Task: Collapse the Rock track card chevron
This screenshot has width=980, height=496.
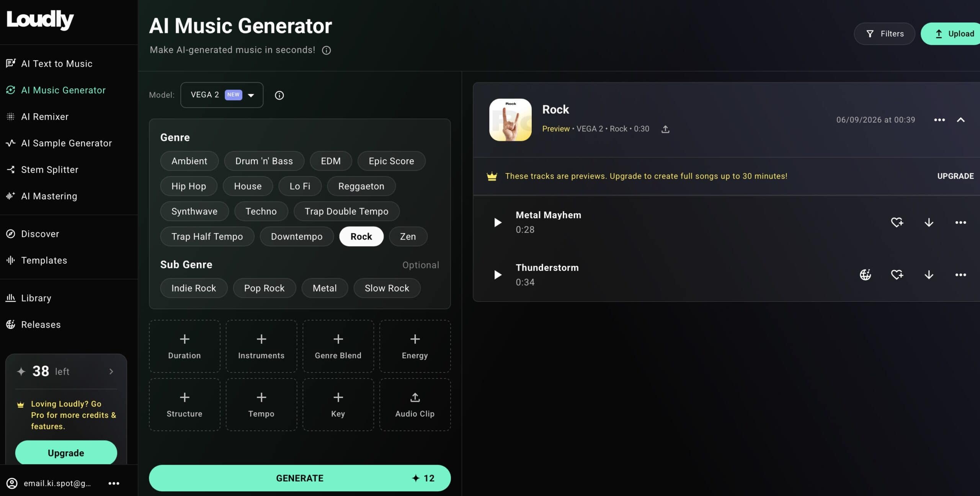Action: tap(960, 120)
